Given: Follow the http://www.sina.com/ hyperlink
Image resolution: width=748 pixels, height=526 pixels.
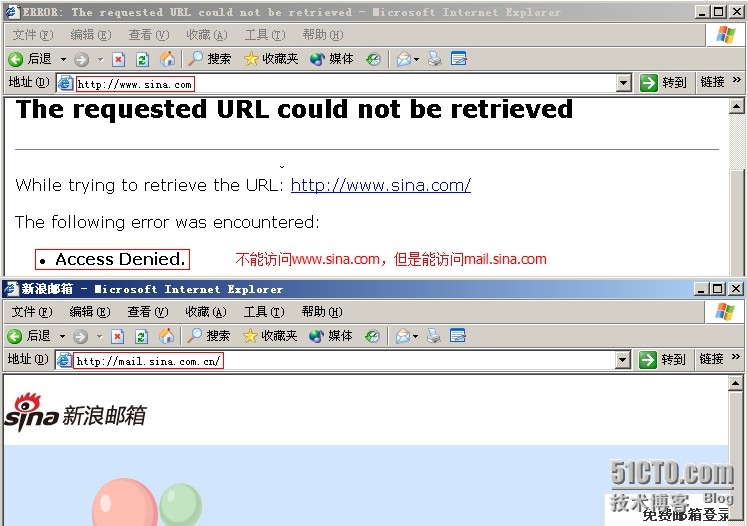Looking at the screenshot, I should click(x=381, y=185).
